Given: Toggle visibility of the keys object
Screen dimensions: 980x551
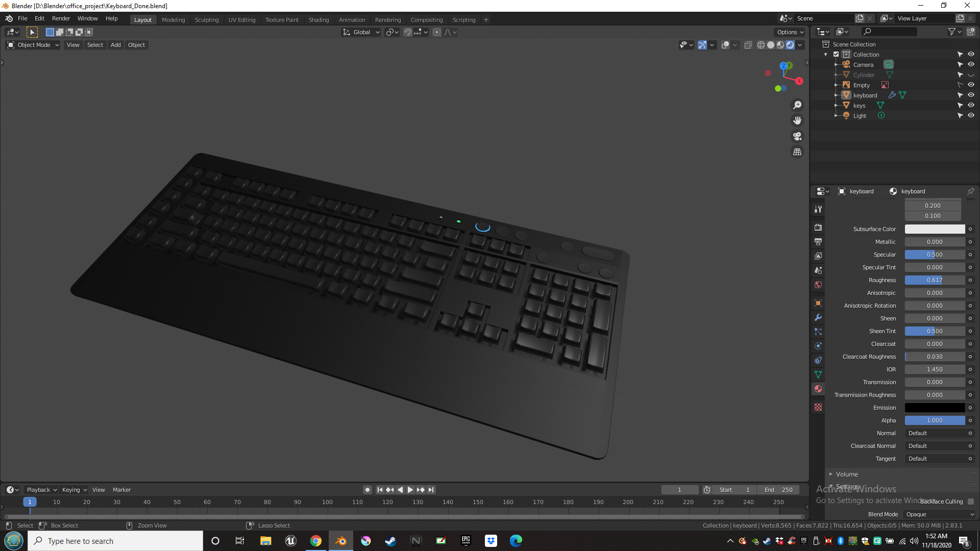Looking at the screenshot, I should [x=971, y=105].
